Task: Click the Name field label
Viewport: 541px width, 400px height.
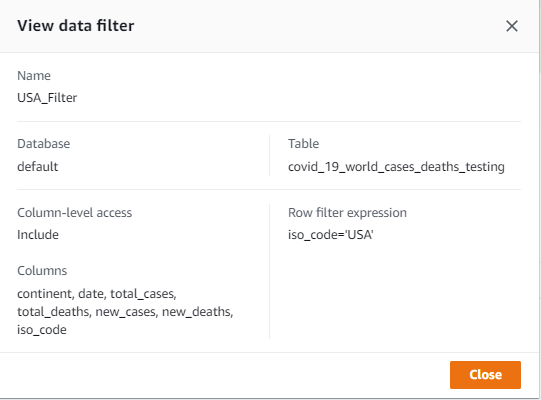Action: coord(34,76)
